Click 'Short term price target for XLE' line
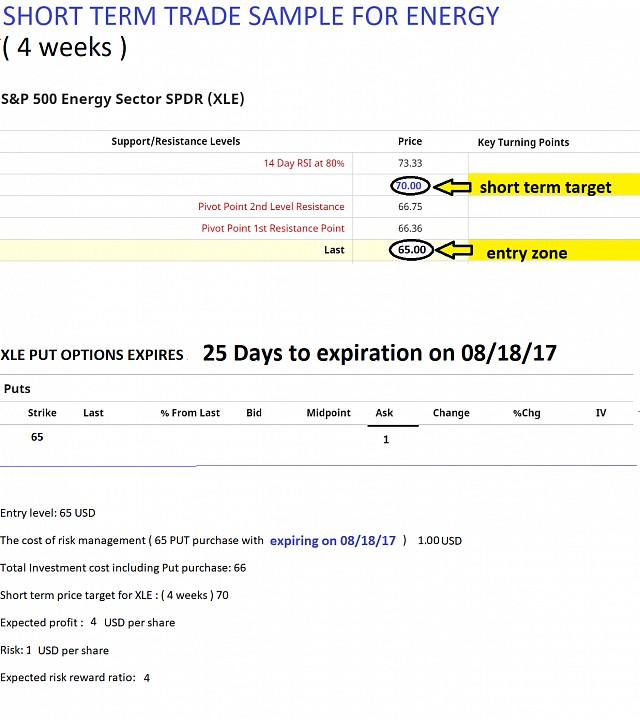640x720 pixels. (x=114, y=595)
